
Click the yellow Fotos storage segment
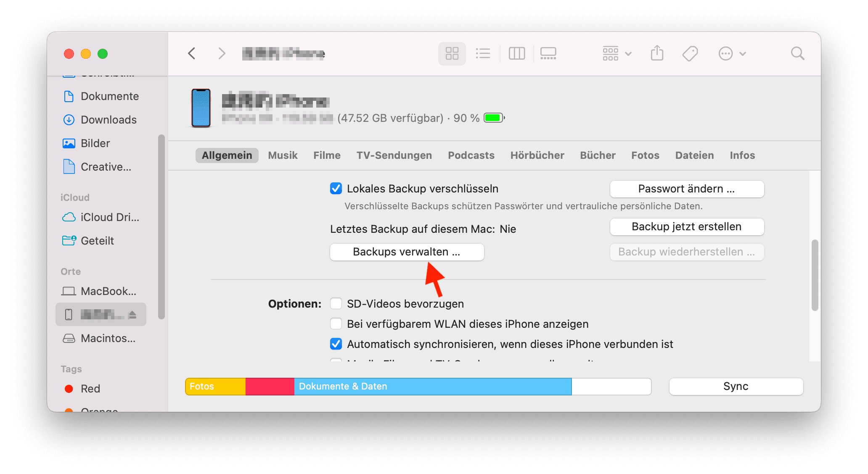point(215,386)
